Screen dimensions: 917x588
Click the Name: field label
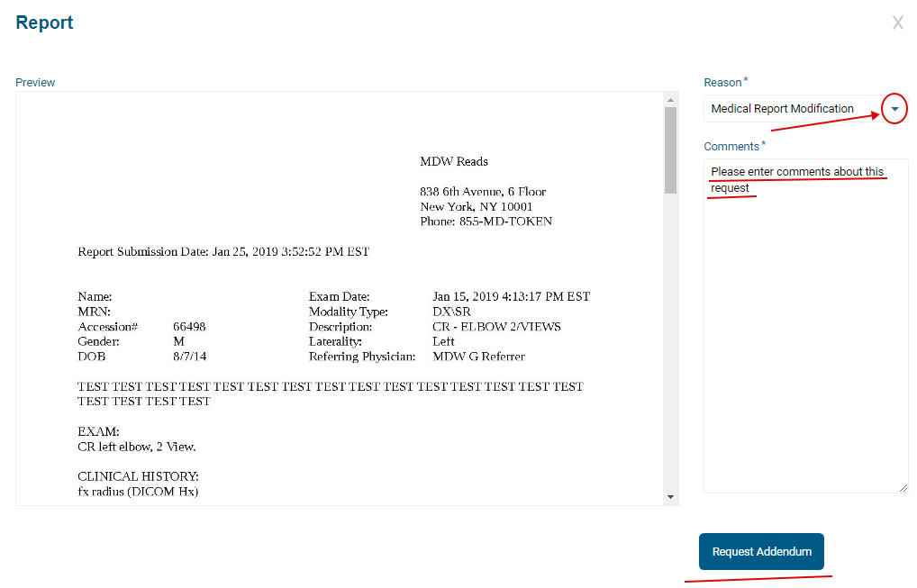point(95,296)
